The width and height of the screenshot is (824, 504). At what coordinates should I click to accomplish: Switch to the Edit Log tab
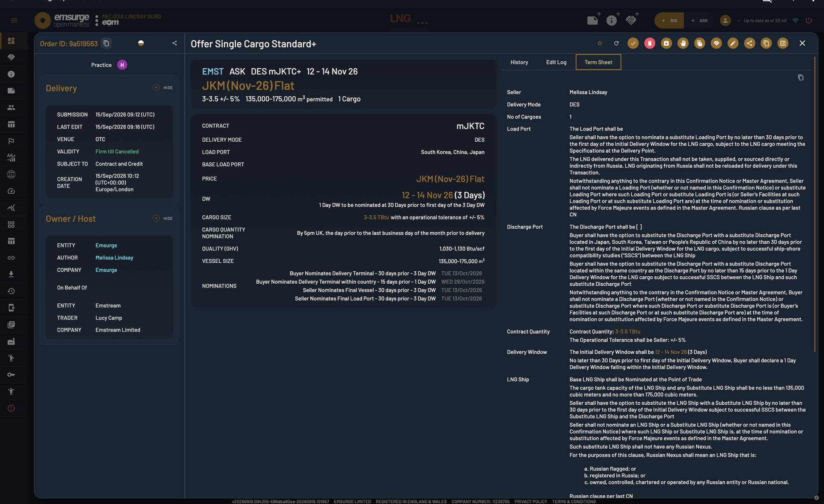[556, 62]
